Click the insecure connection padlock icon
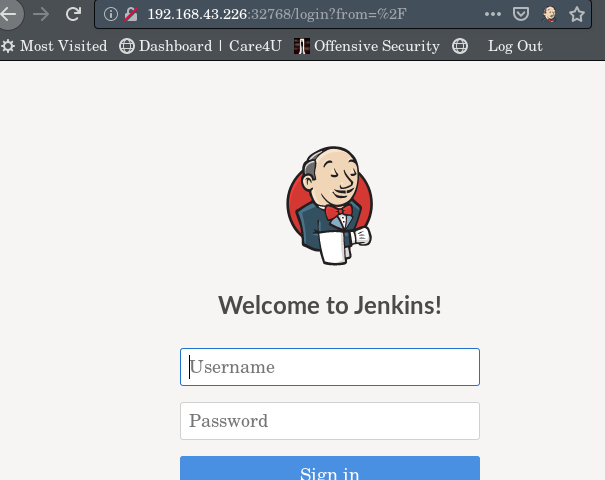The width and height of the screenshot is (605, 480). point(131,14)
